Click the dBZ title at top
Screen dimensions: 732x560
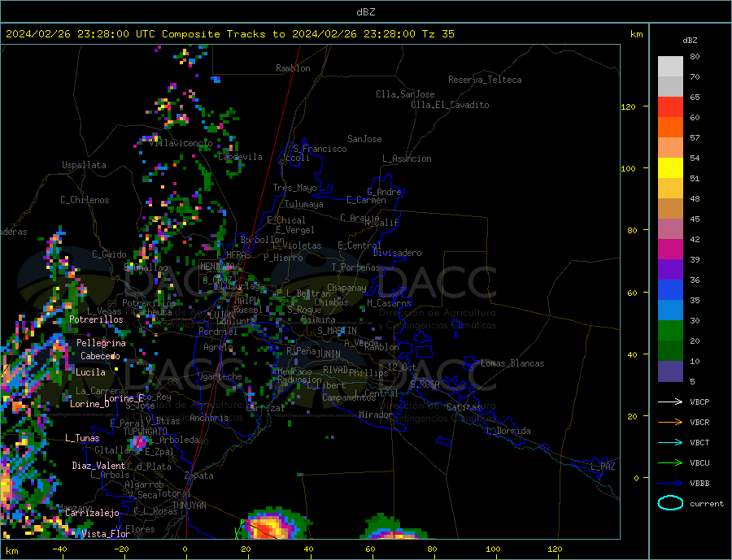pos(365,12)
